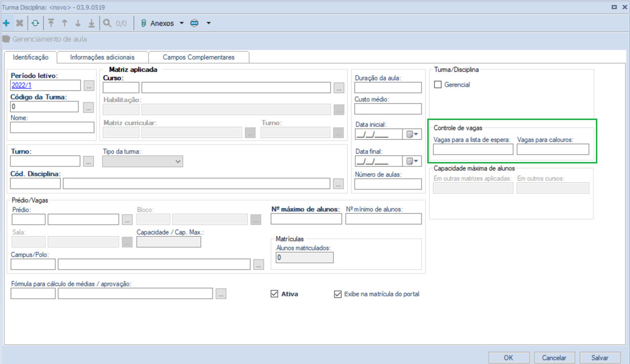Open Data final calendar dropdown
This screenshot has width=630, height=364.
click(x=412, y=161)
